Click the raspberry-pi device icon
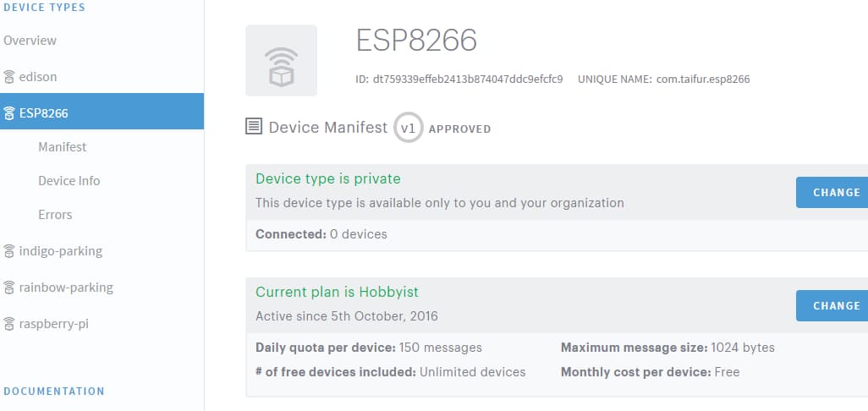Screen dimensions: 868x411 [x=8, y=324]
